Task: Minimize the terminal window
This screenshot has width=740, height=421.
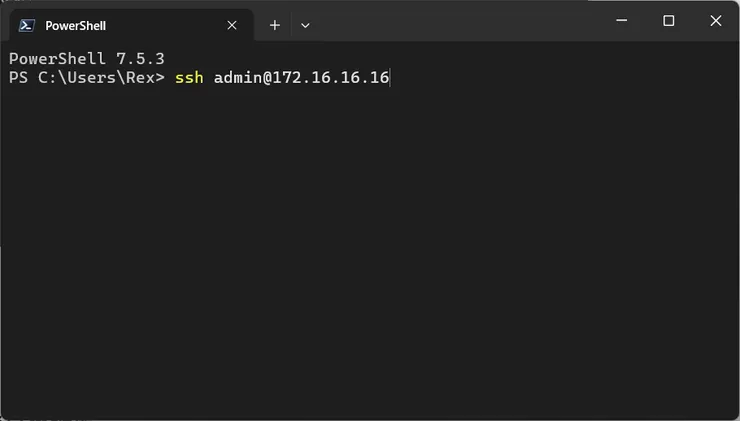Action: pyautogui.click(x=622, y=21)
